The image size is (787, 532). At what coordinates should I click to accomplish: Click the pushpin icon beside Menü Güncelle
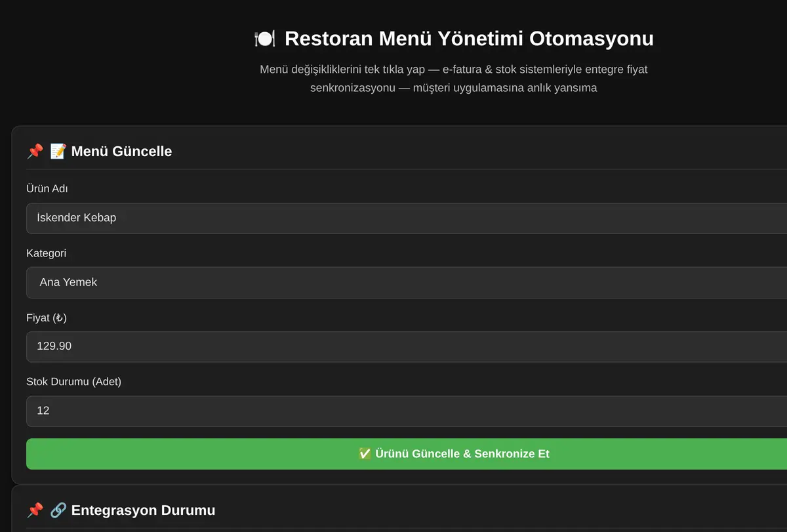(x=35, y=152)
